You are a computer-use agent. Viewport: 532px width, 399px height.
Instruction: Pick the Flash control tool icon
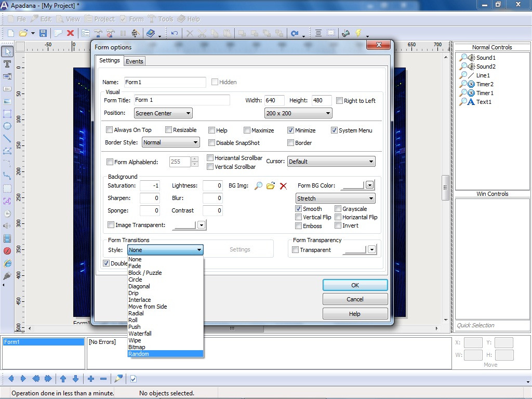pyautogui.click(x=7, y=251)
